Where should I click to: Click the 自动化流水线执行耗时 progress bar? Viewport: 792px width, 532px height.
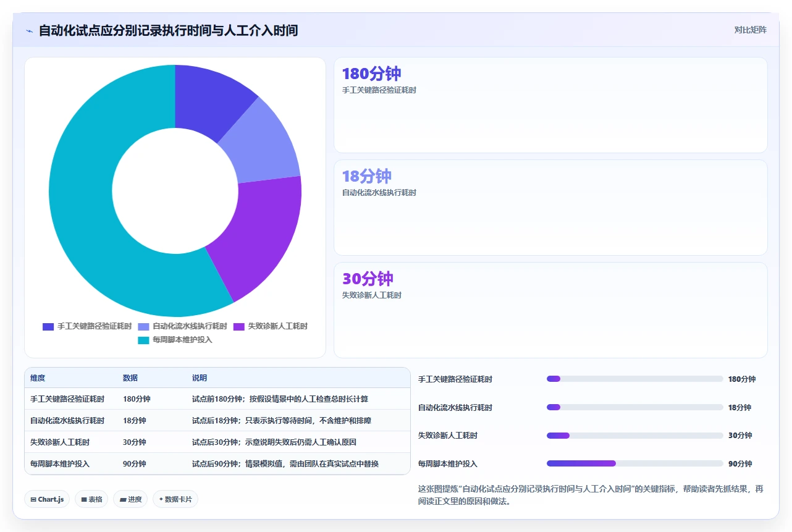coord(634,407)
